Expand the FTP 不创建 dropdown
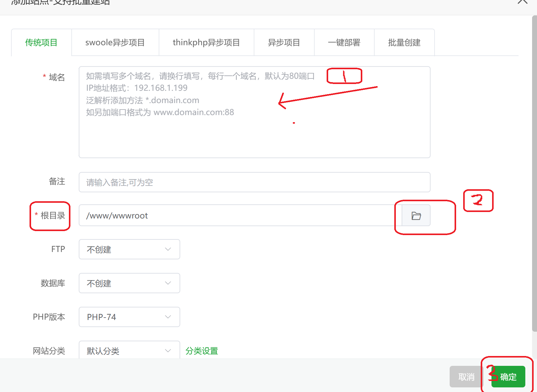Screen dimensions: 537x392 (x=129, y=249)
